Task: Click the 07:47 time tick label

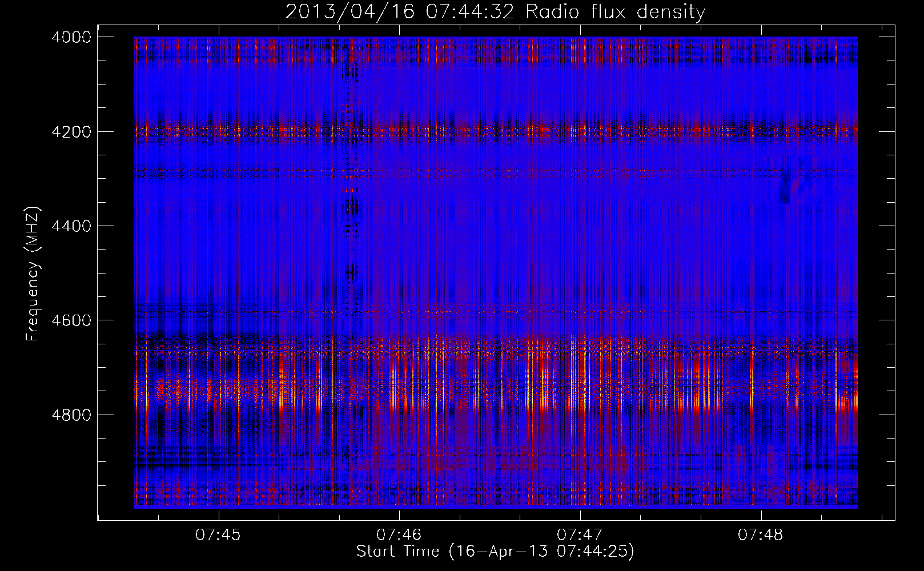Action: point(580,535)
